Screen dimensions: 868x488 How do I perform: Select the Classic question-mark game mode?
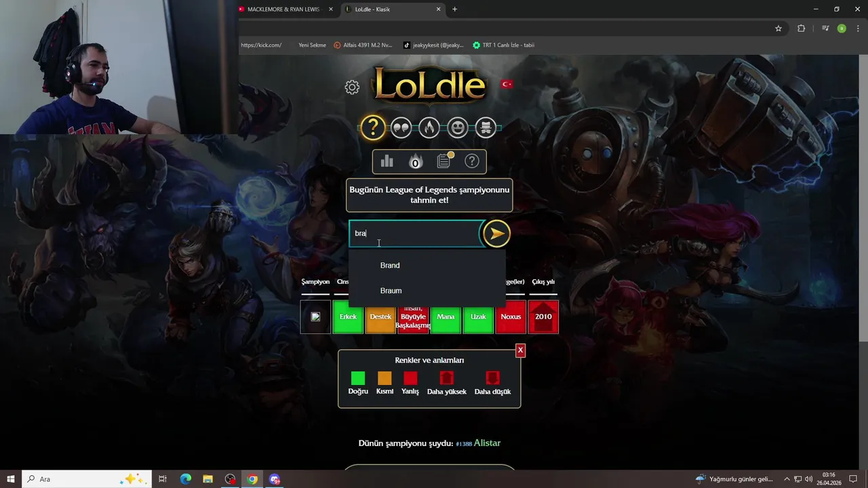coord(373,127)
